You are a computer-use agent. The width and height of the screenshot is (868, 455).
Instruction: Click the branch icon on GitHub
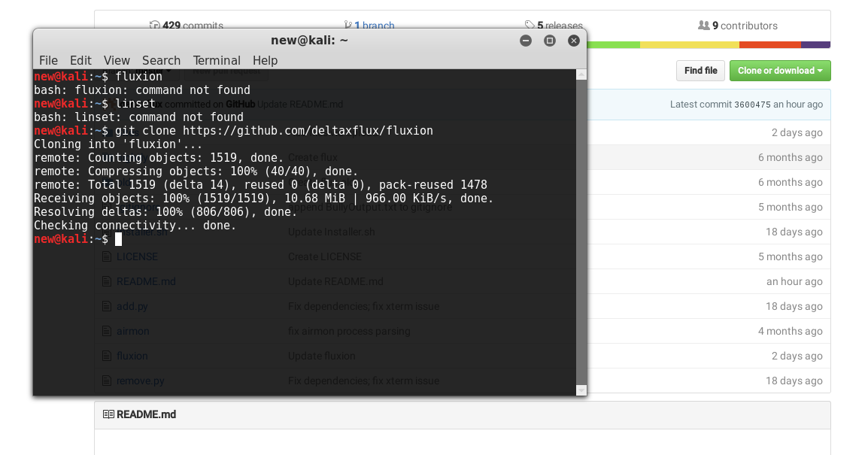click(348, 25)
